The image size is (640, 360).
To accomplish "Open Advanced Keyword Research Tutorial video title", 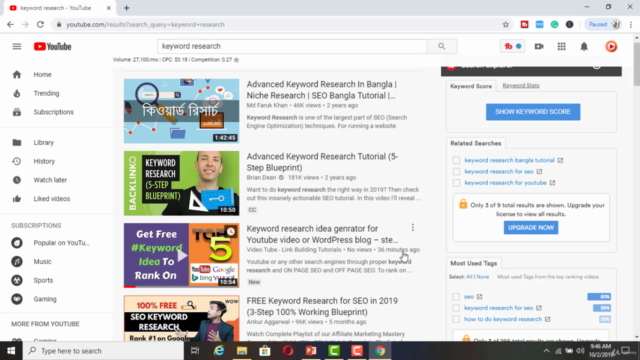I will click(322, 162).
